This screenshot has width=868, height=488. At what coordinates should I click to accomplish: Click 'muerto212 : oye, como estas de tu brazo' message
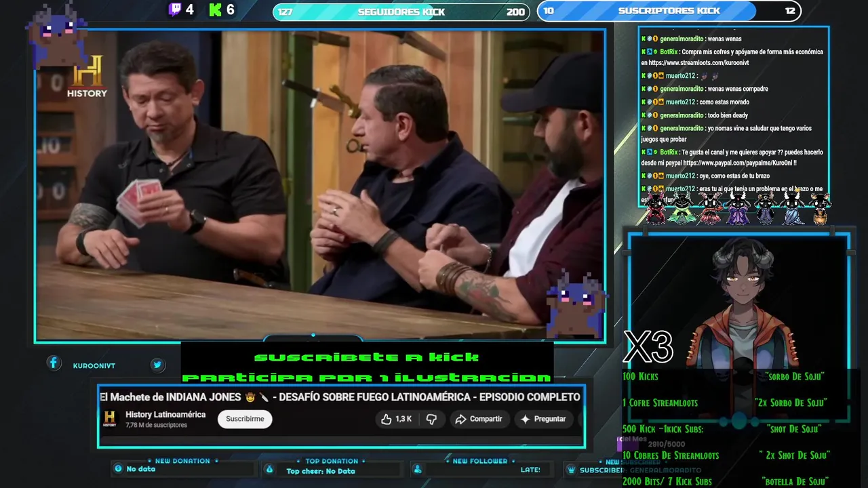pos(705,176)
